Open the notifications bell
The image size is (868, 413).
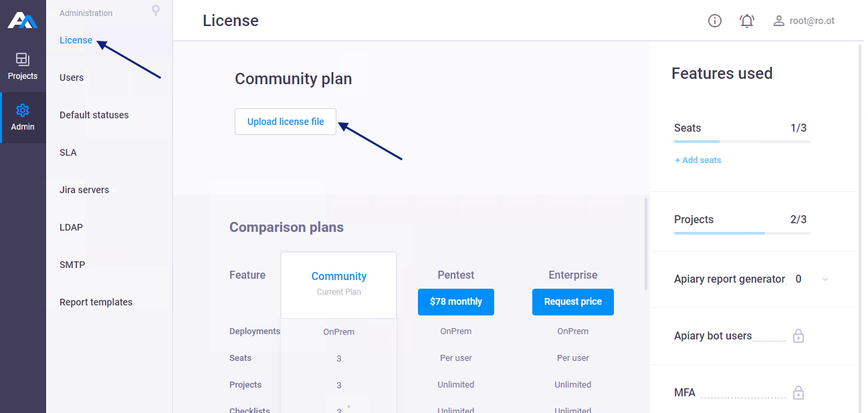pyautogui.click(x=747, y=21)
